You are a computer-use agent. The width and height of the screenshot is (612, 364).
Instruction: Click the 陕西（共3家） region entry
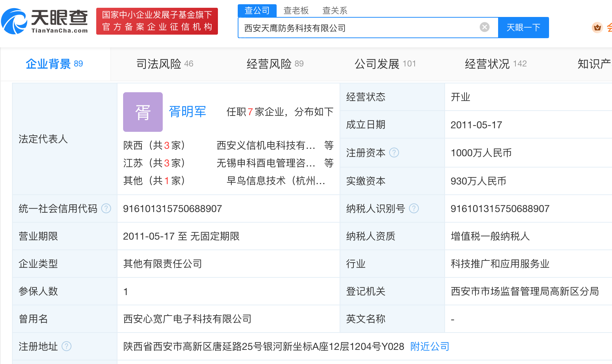[154, 145]
